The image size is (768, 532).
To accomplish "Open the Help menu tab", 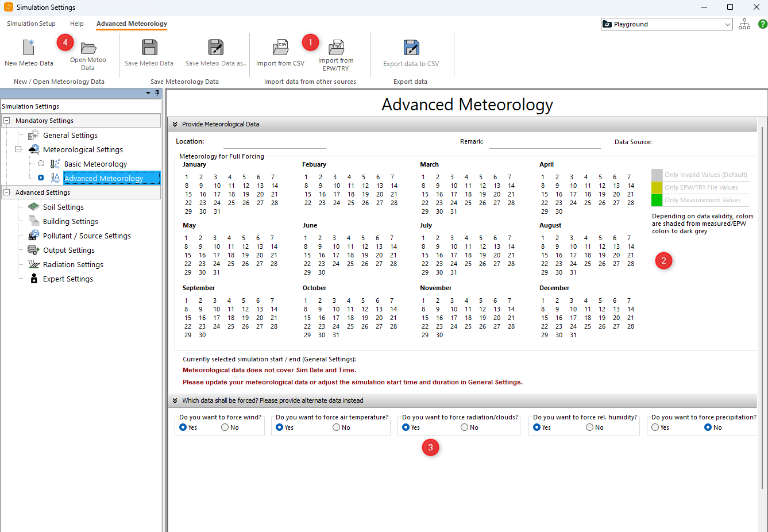I will tap(76, 24).
